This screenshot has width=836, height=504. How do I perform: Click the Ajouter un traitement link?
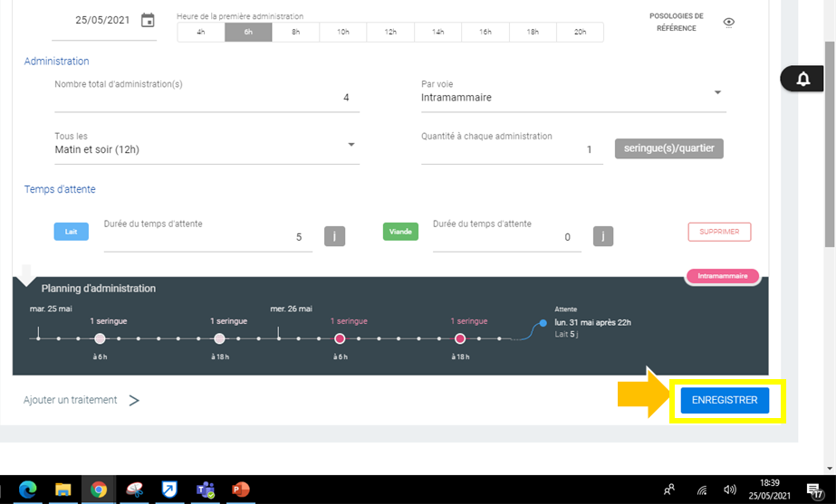(71, 400)
